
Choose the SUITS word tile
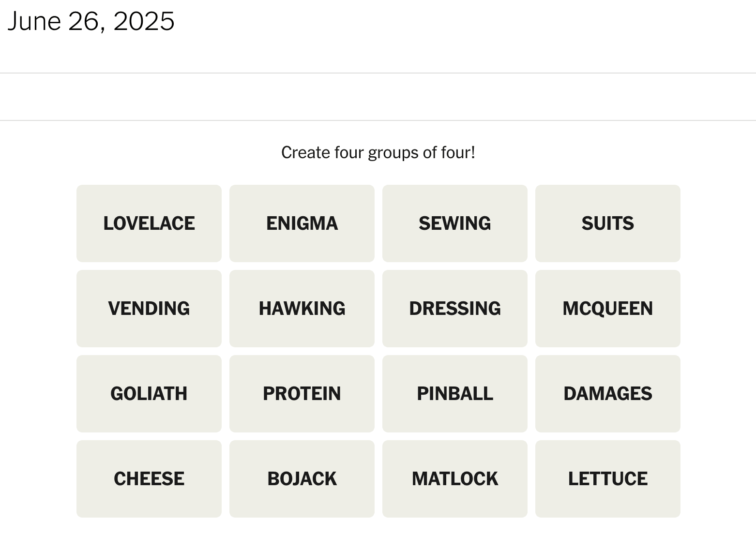click(608, 223)
